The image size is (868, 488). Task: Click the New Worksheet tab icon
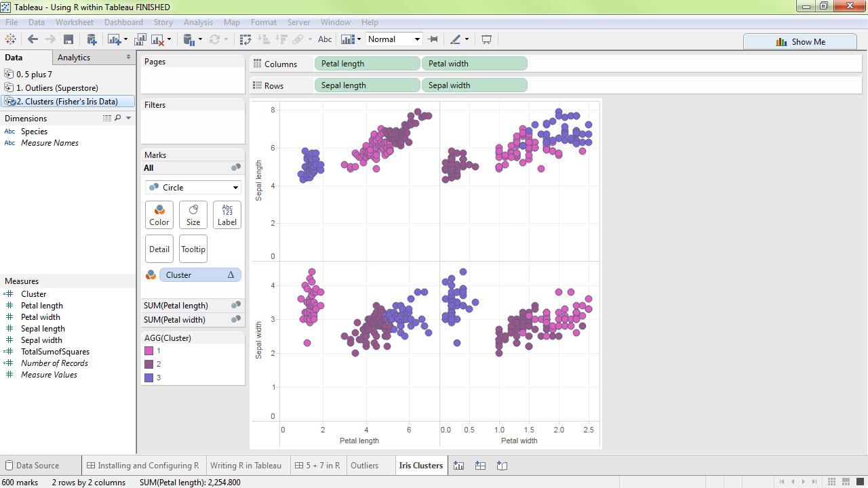point(458,466)
